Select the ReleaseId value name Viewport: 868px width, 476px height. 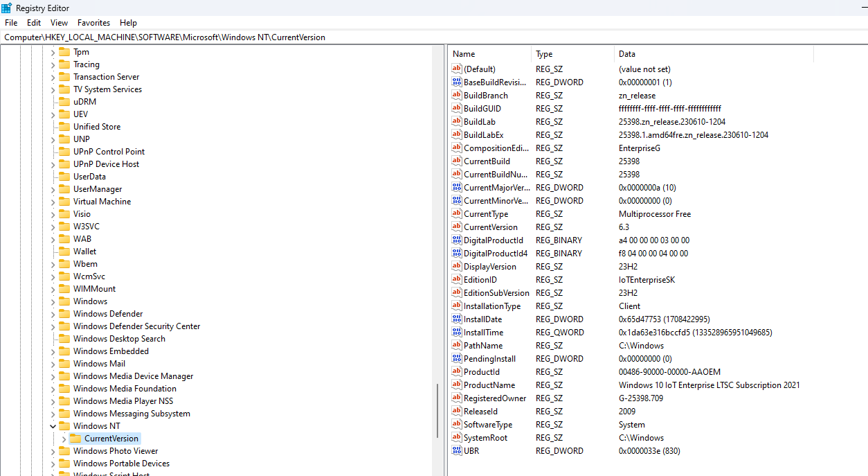[480, 412]
